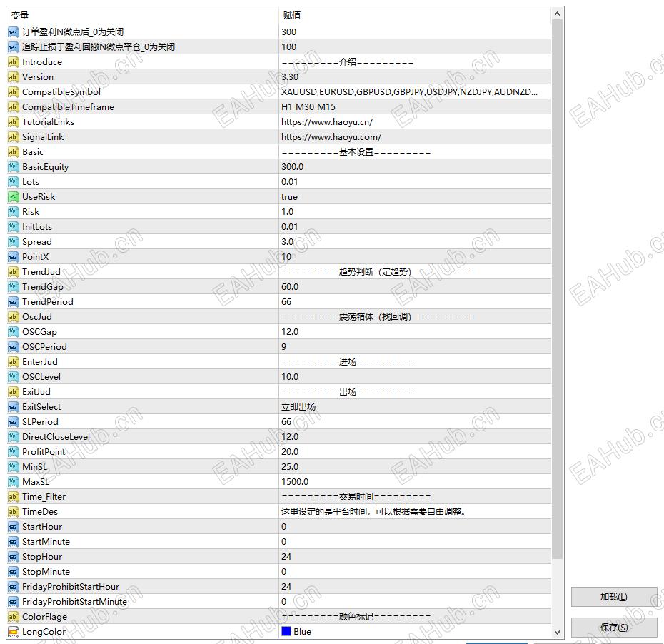Screen dimensions: 664x644
Task: Select the ExitJud variable name
Action: (x=36, y=392)
